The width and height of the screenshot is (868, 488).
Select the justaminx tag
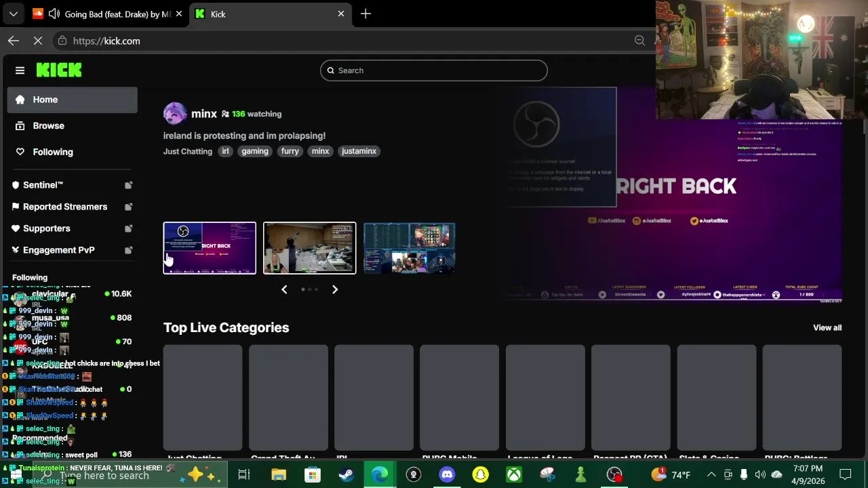click(359, 151)
